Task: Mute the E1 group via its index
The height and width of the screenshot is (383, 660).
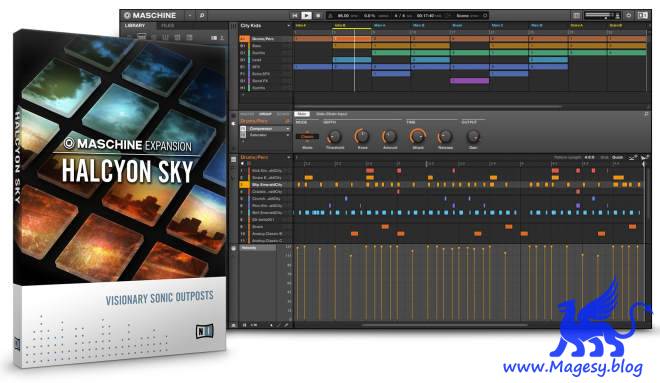Action: click(x=243, y=67)
